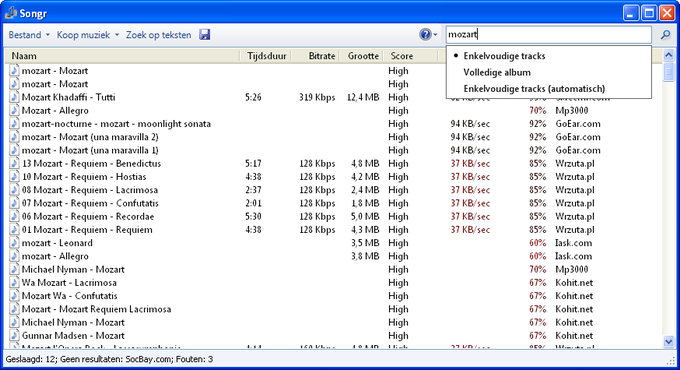Click the status bar text Geslaagd: 12
This screenshot has height=370, width=680.
31,359
